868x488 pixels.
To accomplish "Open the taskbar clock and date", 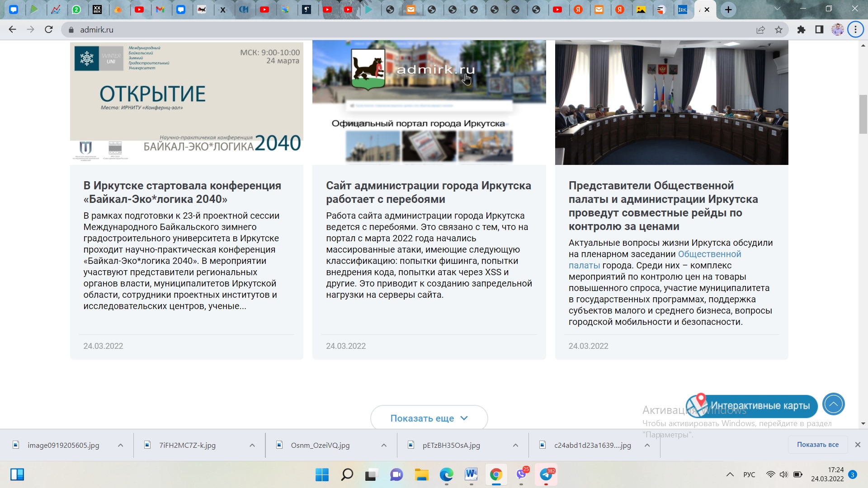I will tap(827, 474).
